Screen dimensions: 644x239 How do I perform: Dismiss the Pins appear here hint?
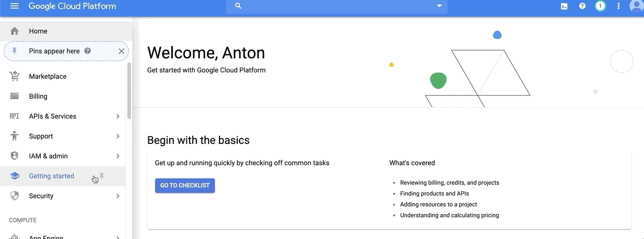click(x=122, y=51)
